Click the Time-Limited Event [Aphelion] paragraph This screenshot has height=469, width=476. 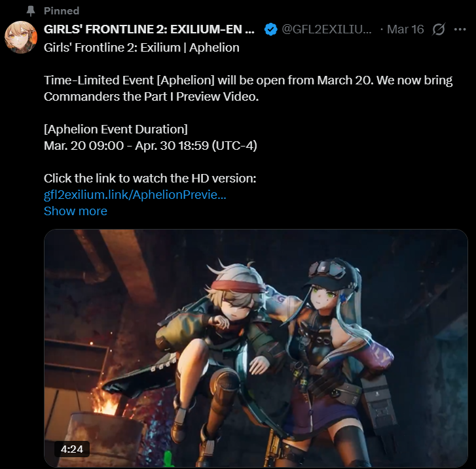248,88
